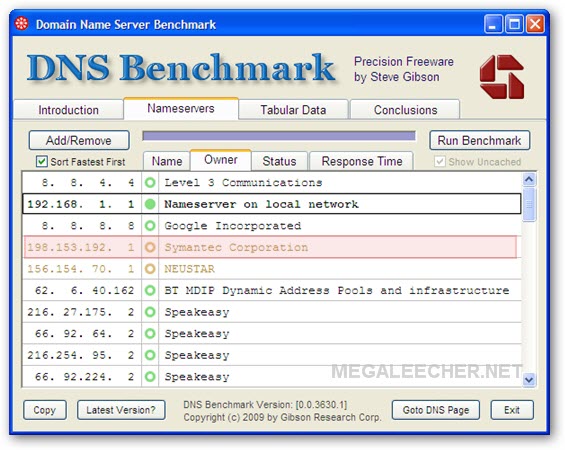
Task: Click the Exit button
Action: coord(512,410)
